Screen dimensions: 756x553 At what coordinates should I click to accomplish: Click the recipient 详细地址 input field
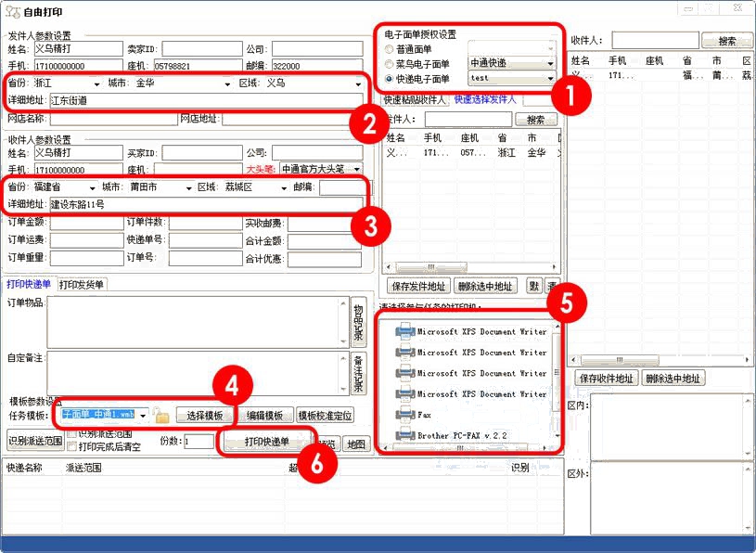tap(206, 204)
